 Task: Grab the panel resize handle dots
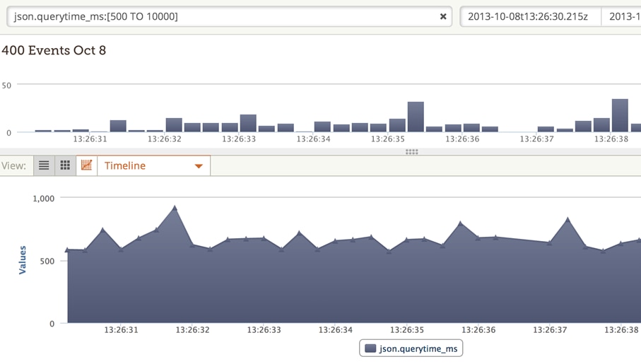tap(411, 152)
